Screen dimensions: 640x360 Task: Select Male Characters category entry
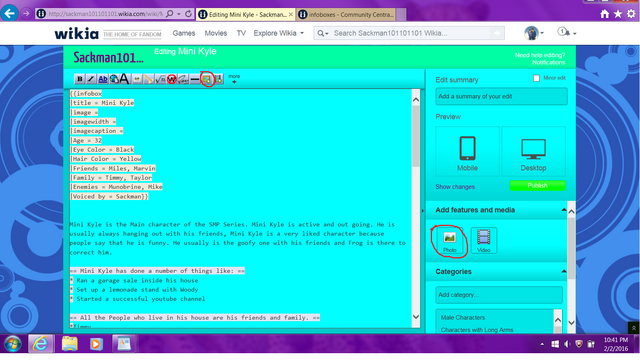[463, 318]
